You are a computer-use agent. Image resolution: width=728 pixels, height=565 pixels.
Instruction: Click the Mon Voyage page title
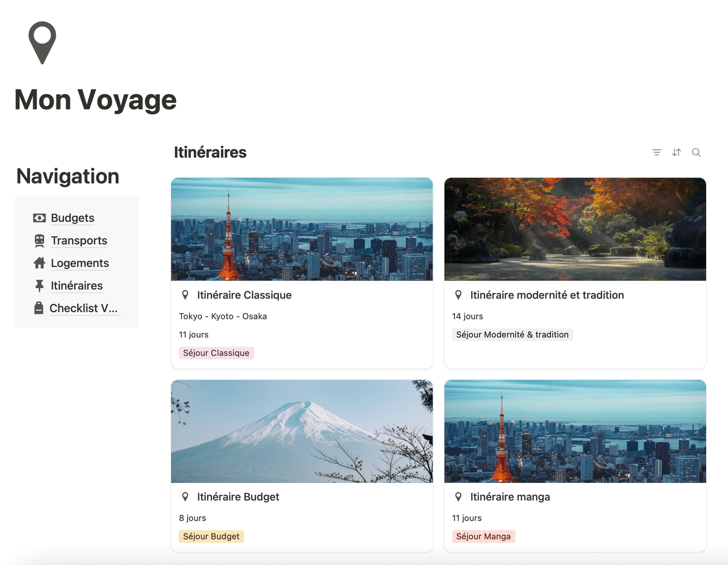coord(96,100)
